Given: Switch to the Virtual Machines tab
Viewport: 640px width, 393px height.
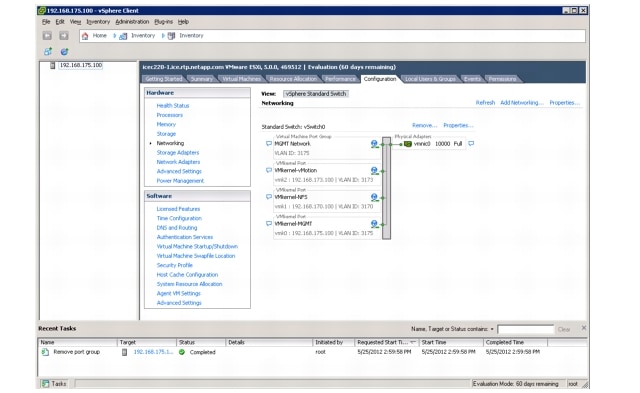Looking at the screenshot, I should point(241,79).
